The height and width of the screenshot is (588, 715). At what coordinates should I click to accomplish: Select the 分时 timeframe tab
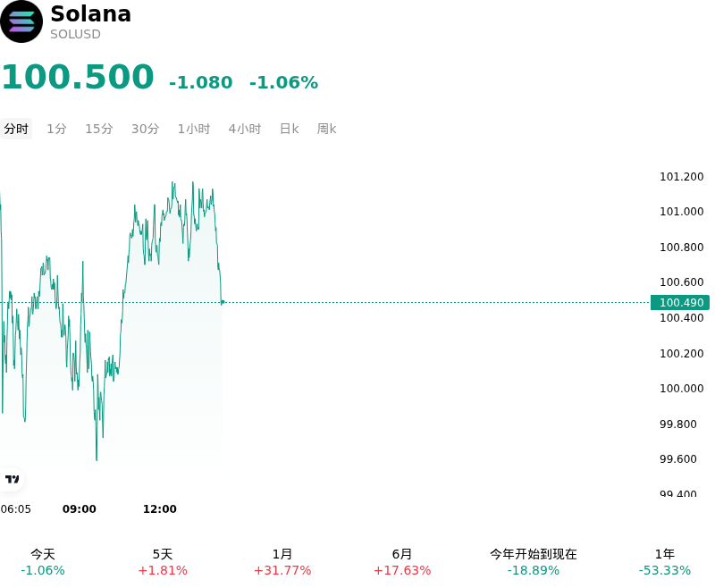point(16,129)
